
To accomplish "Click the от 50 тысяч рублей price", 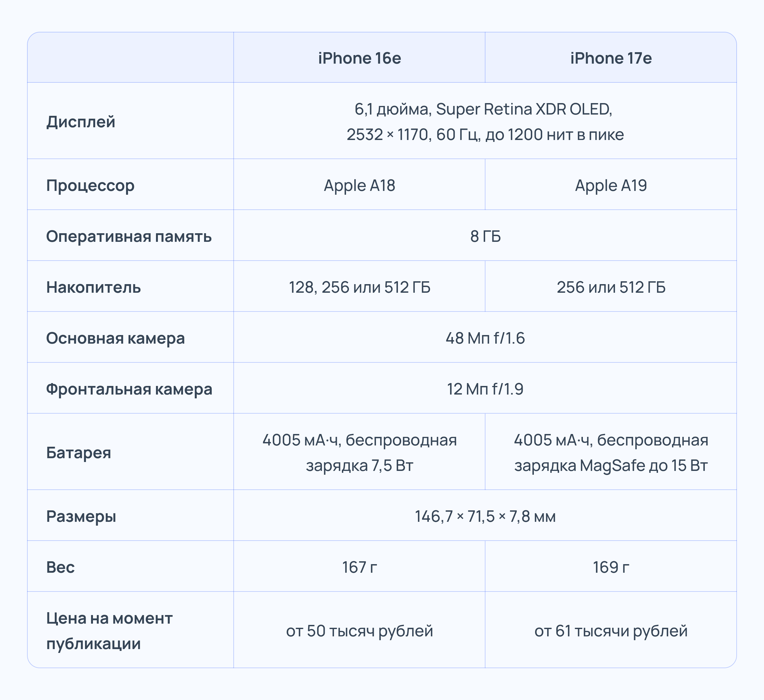I will [x=359, y=631].
